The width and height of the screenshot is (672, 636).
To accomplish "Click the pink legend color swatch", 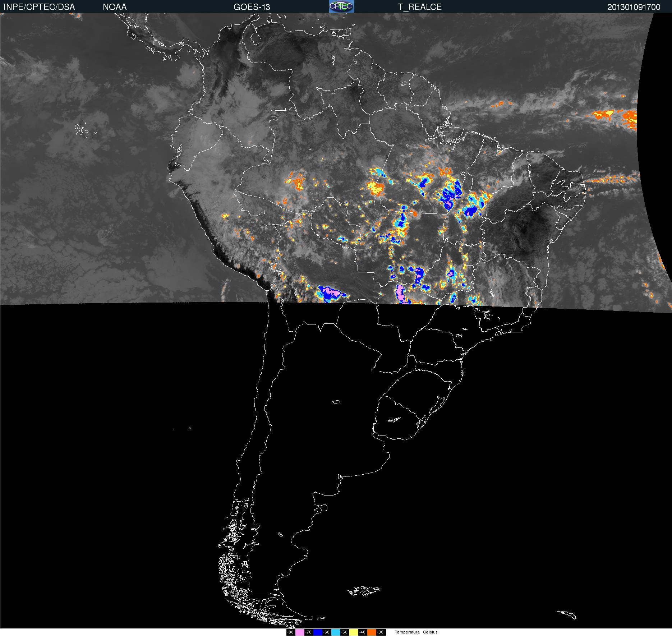I will (x=300, y=632).
